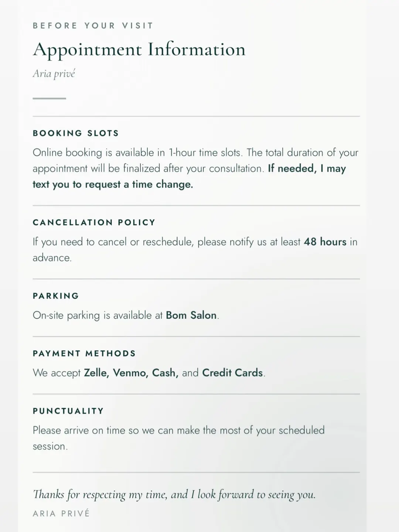Select the PAYMENT METHODS heading
The height and width of the screenshot is (532, 399).
[x=84, y=354]
